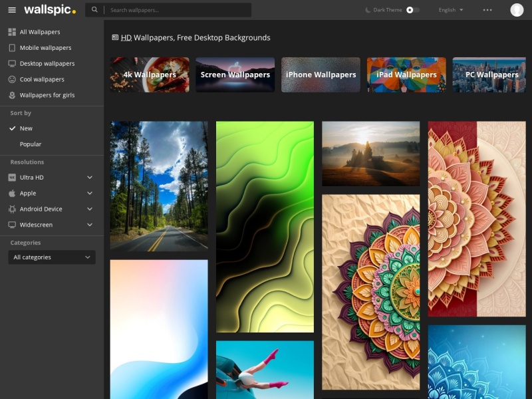This screenshot has height=399, width=532.
Task: Open the colorful mandala on crumpled paper
Action: click(371, 292)
